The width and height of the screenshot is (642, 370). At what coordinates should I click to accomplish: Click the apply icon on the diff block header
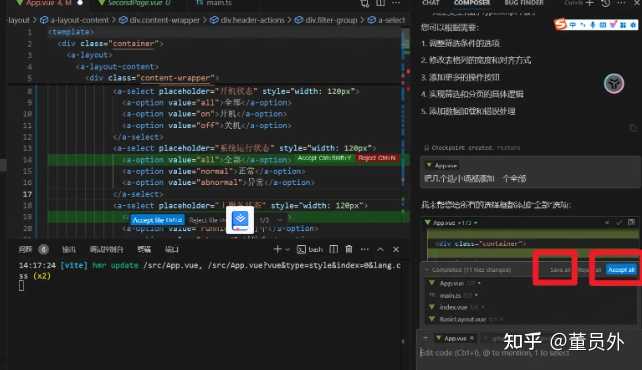[x=631, y=222]
